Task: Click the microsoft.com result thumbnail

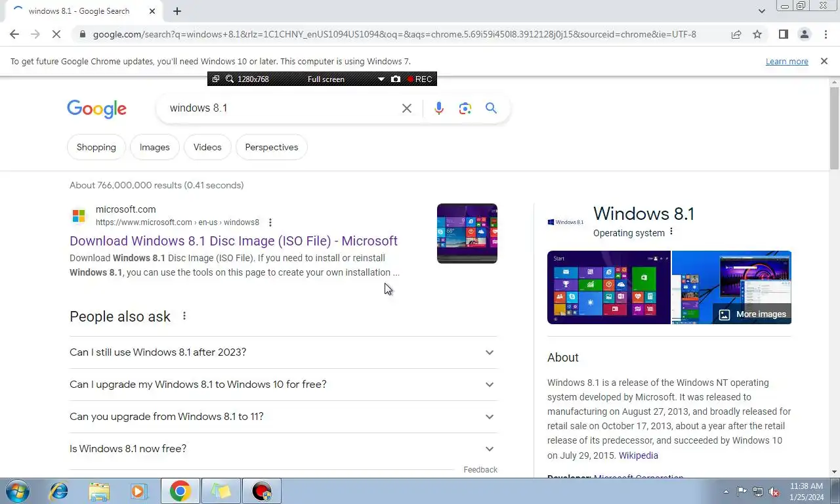Action: (467, 234)
